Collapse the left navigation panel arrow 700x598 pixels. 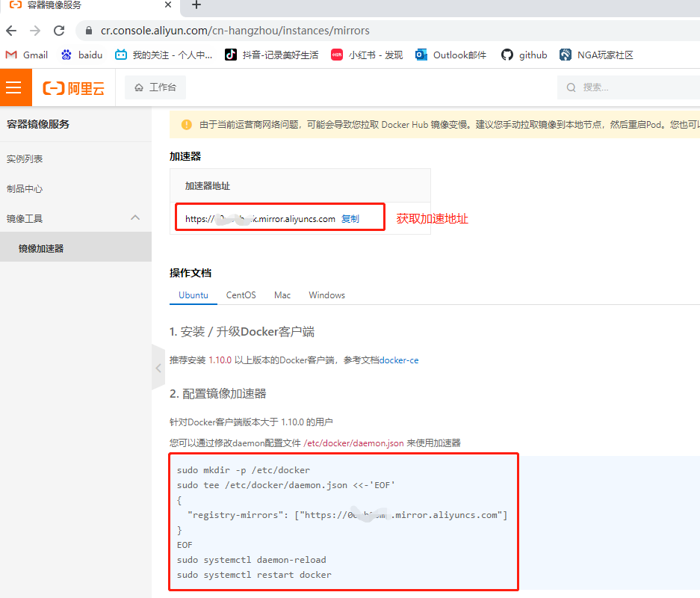[158, 368]
